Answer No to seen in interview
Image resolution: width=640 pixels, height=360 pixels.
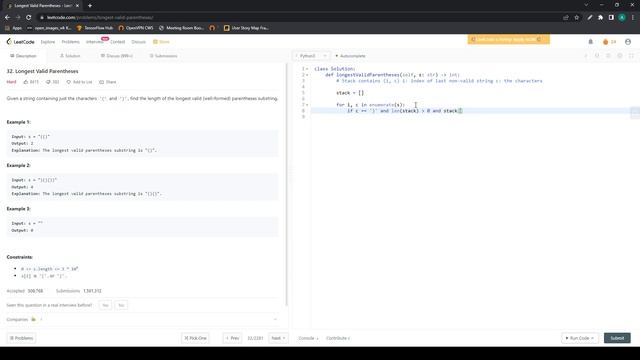pyautogui.click(x=121, y=305)
